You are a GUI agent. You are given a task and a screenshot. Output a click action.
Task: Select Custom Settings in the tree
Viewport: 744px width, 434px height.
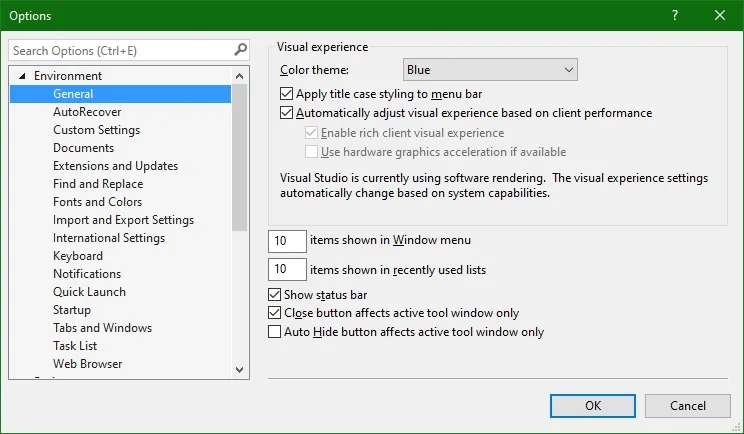click(96, 130)
